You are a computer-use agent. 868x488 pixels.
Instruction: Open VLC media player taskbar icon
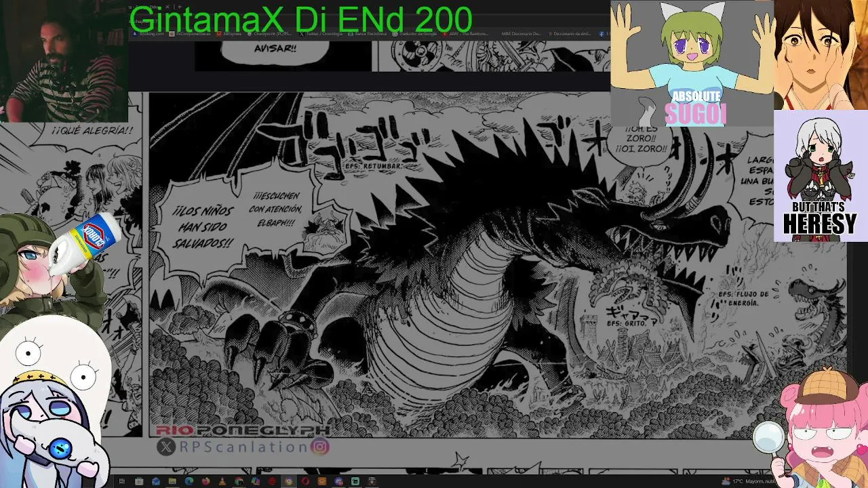click(222, 481)
